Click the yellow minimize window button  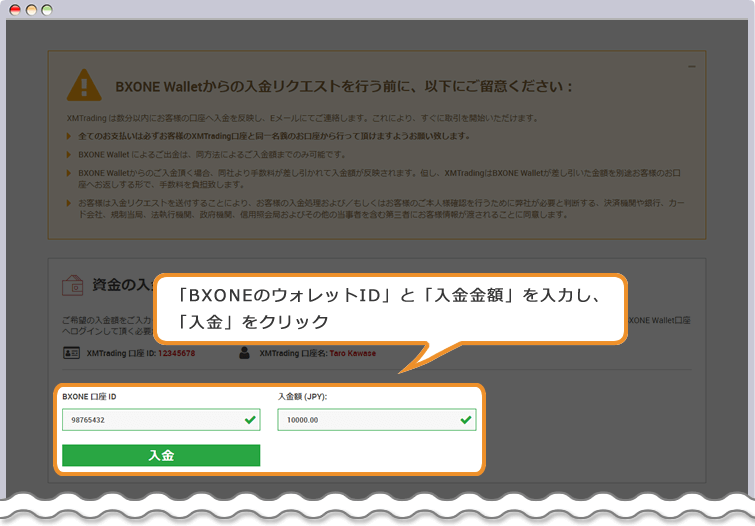tap(31, 10)
